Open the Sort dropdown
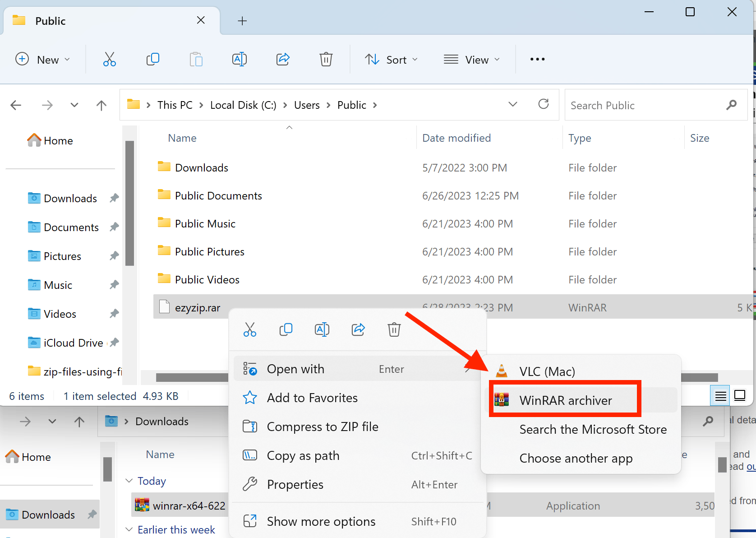Viewport: 756px width, 538px height. coord(391,59)
